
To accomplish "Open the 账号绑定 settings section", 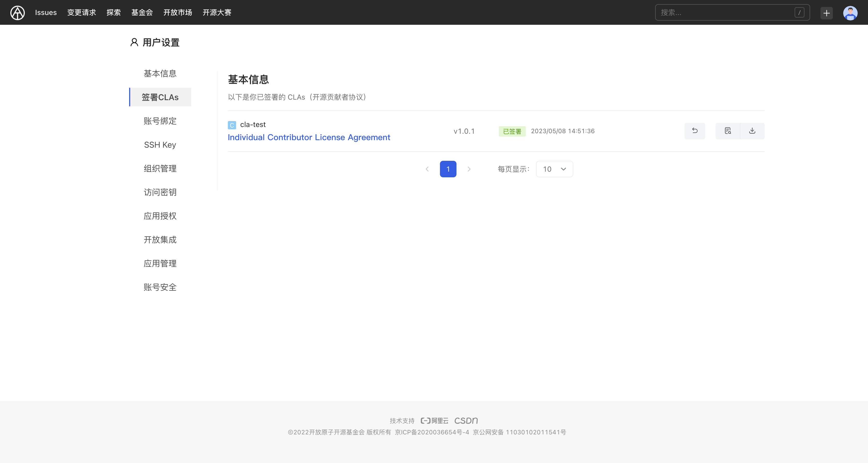I will (x=160, y=121).
